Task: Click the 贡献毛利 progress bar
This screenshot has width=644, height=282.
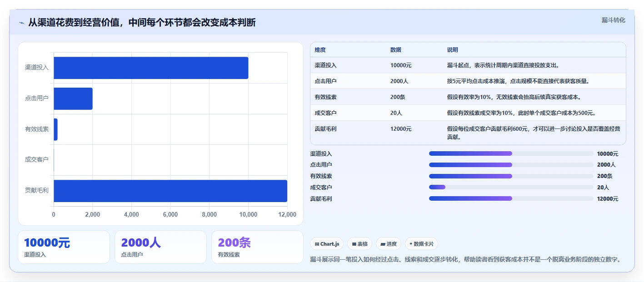Action: 511,198
